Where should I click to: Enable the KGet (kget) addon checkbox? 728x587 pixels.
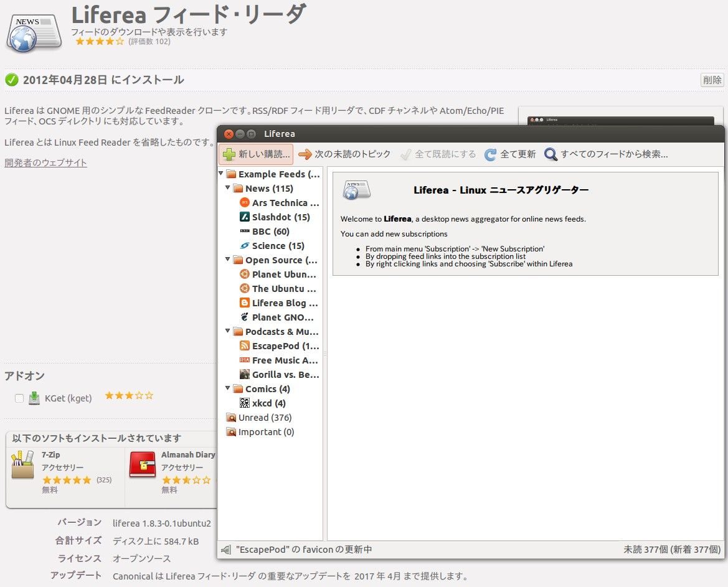pos(19,398)
